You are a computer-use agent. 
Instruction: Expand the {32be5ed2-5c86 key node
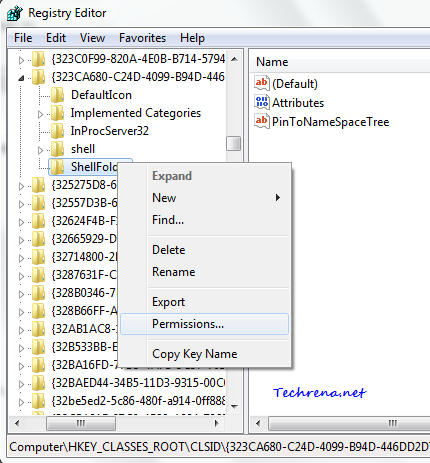21,402
